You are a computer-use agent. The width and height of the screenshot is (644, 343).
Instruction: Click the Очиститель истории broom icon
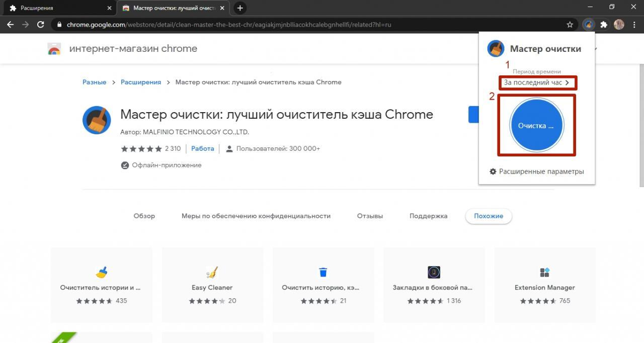[101, 272]
